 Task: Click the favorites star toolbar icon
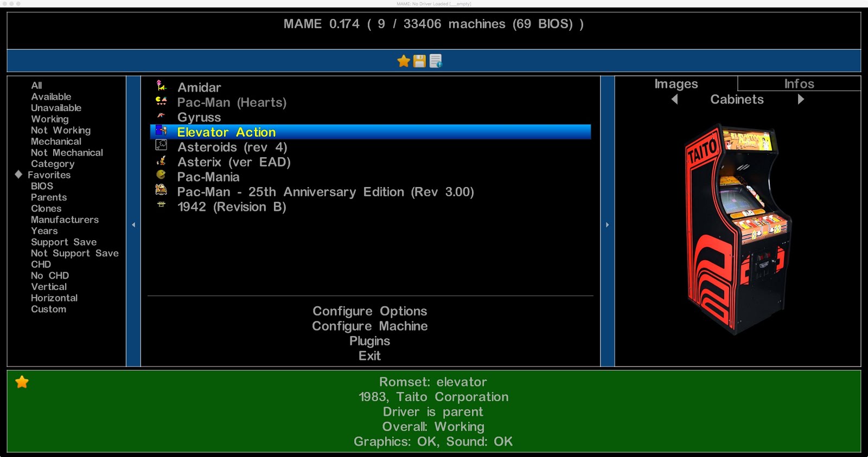[403, 61]
